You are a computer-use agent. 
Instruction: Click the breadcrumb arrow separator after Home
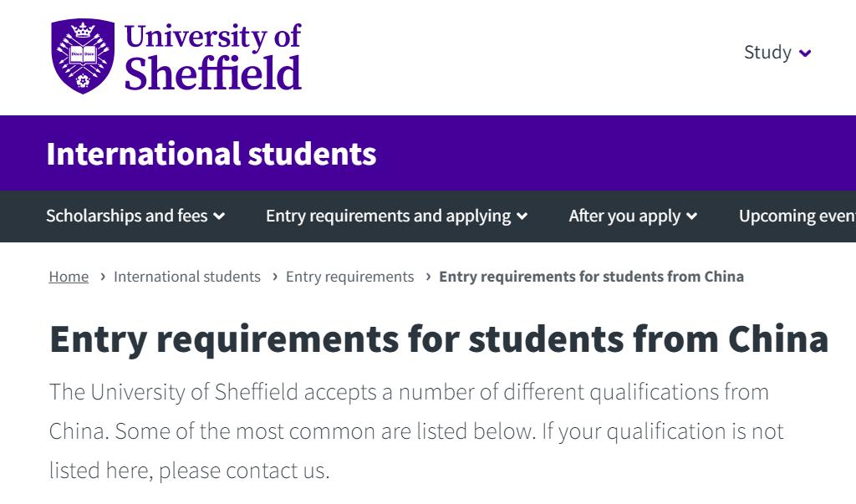pos(102,277)
